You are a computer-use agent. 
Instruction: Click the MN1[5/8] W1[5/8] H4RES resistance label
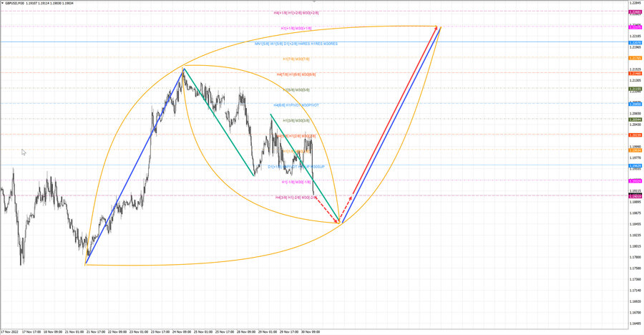point(296,44)
